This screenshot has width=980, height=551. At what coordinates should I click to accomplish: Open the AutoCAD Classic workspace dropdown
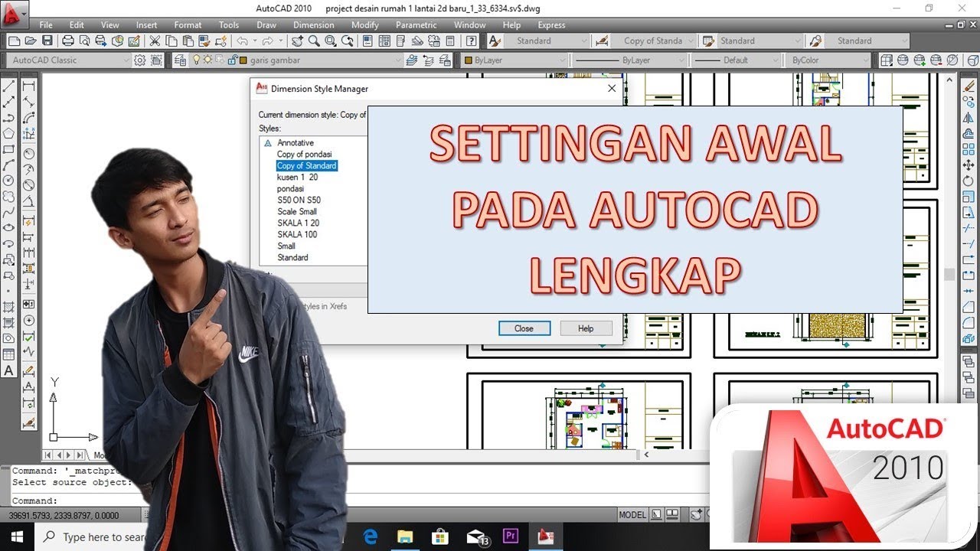[70, 60]
